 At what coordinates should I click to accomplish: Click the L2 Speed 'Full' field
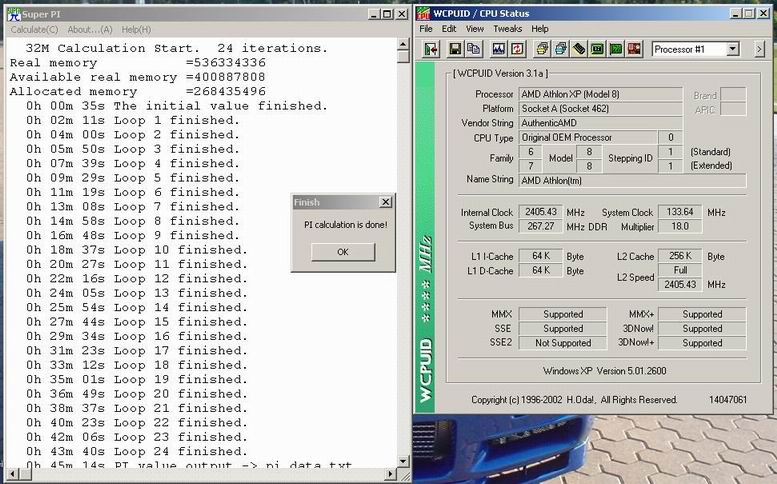click(x=680, y=270)
